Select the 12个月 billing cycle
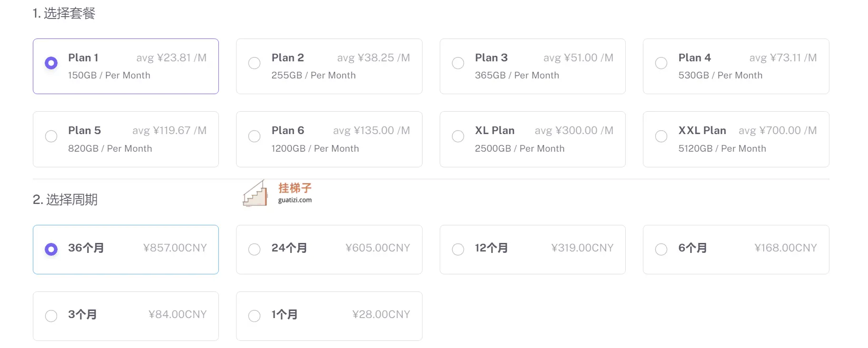This screenshot has height=348, width=868. point(458,249)
